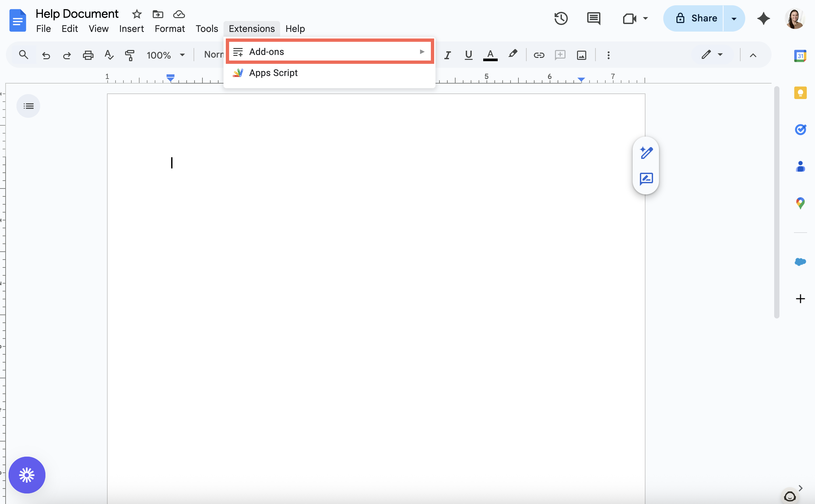Image resolution: width=815 pixels, height=504 pixels.
Task: Open the Google Maps side panel
Action: (800, 203)
